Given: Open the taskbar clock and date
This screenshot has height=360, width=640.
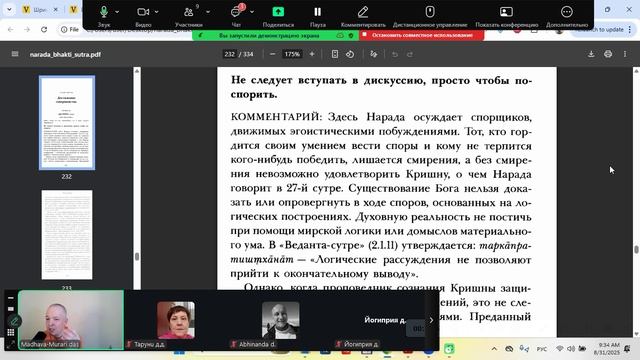Looking at the screenshot, I should [x=606, y=349].
